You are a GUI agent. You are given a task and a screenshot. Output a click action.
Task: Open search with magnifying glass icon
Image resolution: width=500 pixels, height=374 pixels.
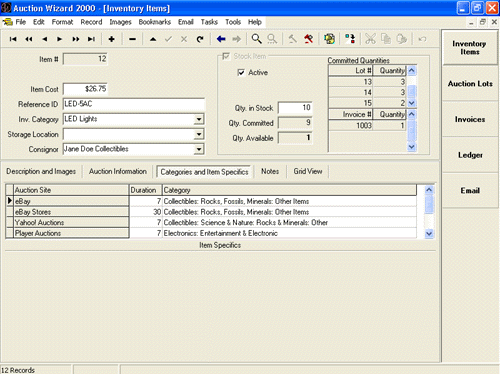point(256,39)
